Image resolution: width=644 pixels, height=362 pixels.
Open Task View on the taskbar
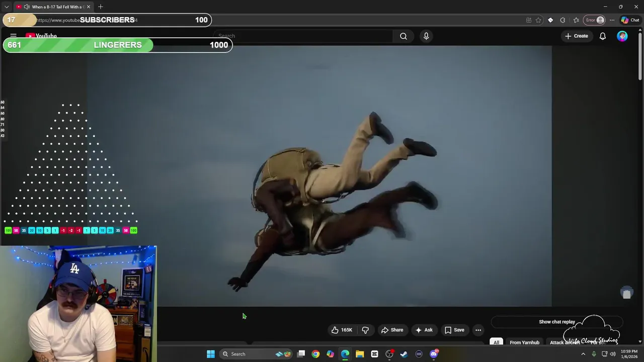click(301, 354)
